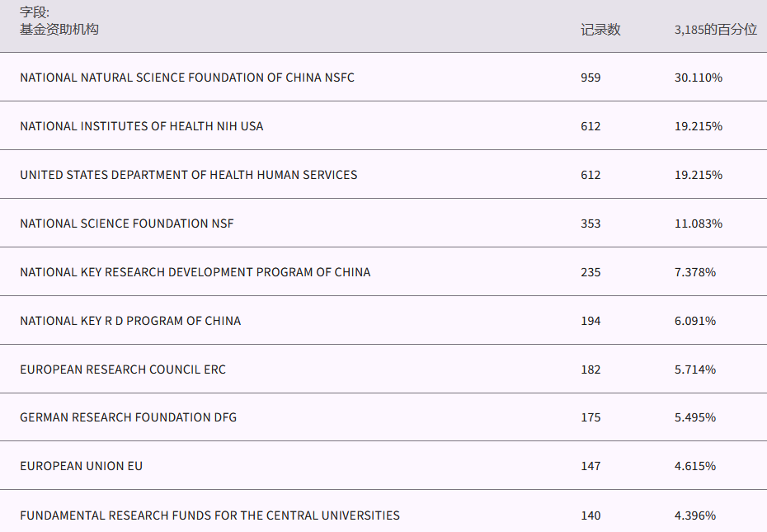Click the 3,185的百分位 column header
This screenshot has height=532, width=767.
point(715,30)
